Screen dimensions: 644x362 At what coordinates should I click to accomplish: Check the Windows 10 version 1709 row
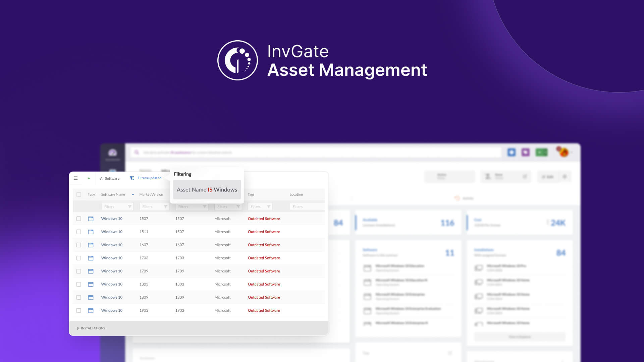click(x=79, y=271)
